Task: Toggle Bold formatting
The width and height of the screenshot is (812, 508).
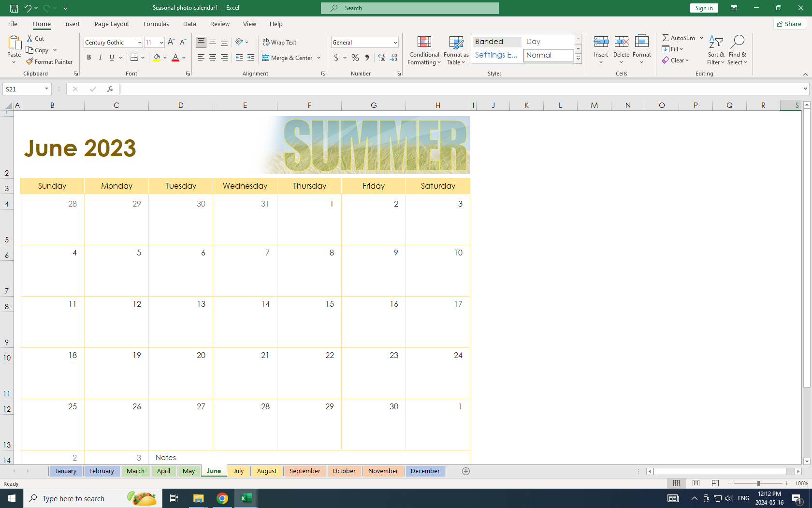Action: (x=89, y=58)
